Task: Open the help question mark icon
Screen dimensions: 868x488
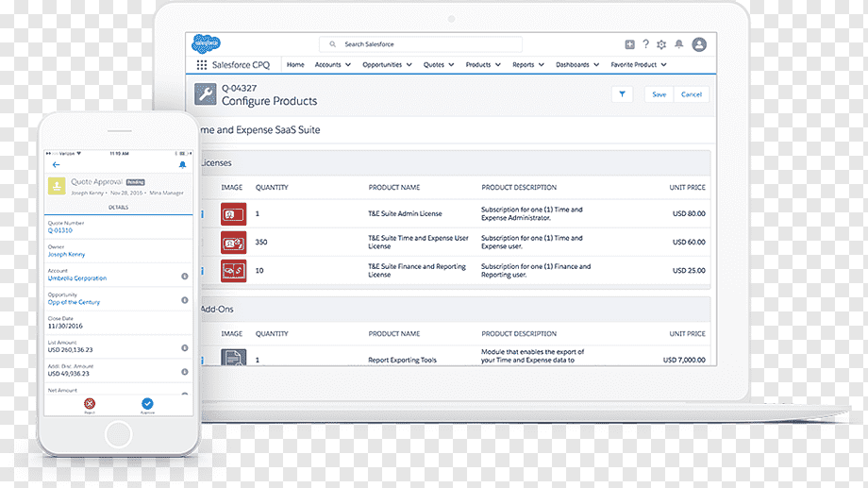Action: click(645, 44)
